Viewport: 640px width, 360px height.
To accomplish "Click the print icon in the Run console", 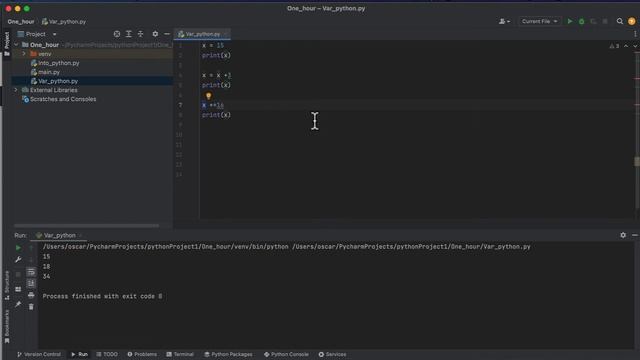I will [31, 295].
